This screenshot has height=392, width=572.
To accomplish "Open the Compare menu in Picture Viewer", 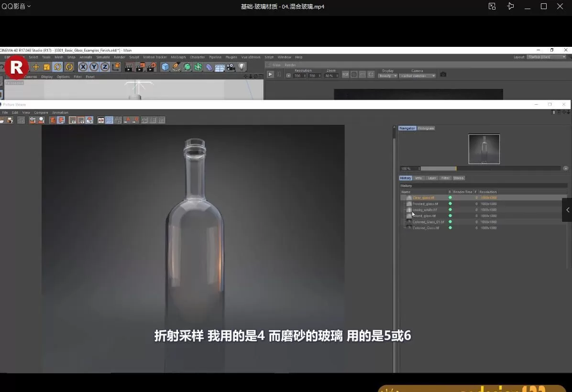I will (41, 113).
